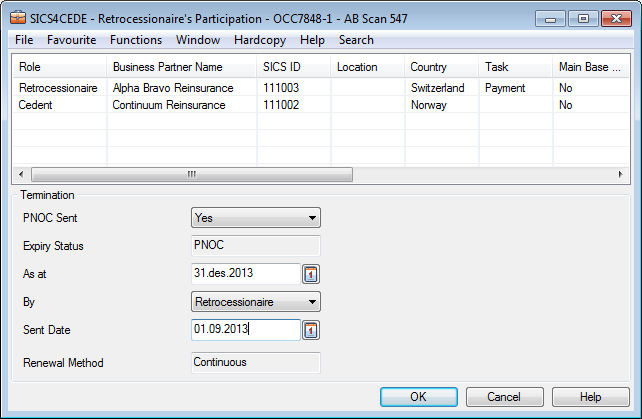Click the SICS ID column header

click(294, 67)
